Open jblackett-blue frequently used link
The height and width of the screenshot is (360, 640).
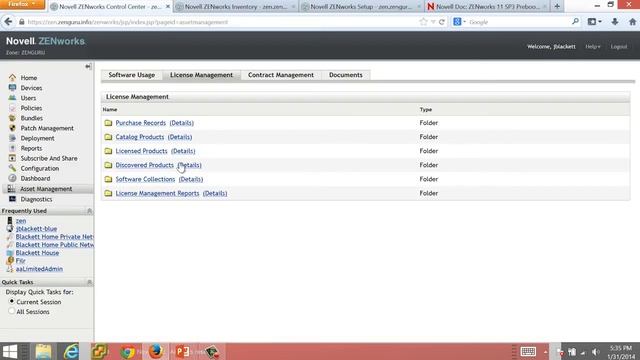coord(36,229)
